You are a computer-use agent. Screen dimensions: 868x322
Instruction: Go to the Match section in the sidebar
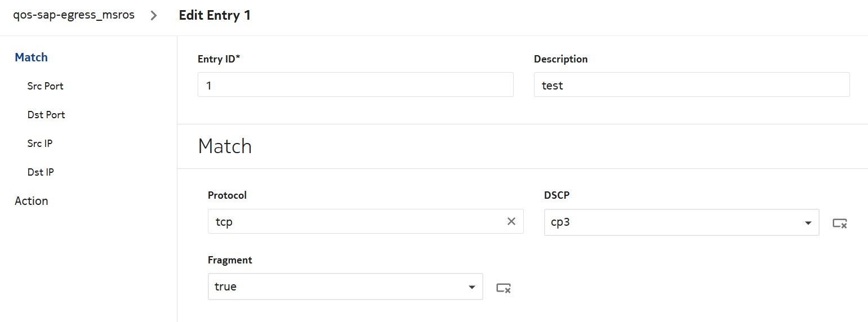tap(32, 57)
